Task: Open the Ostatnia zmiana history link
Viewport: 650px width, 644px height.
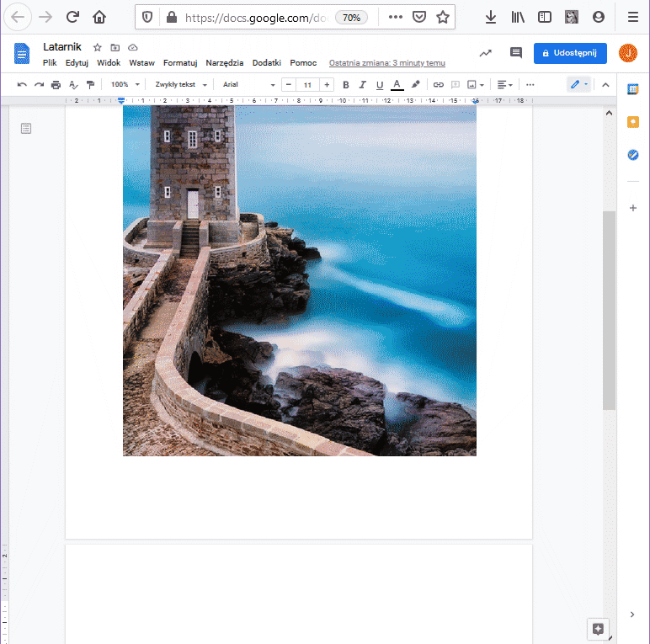Action: [x=386, y=63]
